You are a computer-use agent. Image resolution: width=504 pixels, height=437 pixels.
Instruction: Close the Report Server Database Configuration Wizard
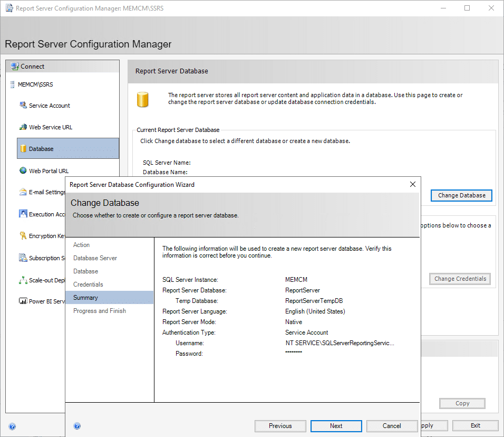click(x=413, y=184)
